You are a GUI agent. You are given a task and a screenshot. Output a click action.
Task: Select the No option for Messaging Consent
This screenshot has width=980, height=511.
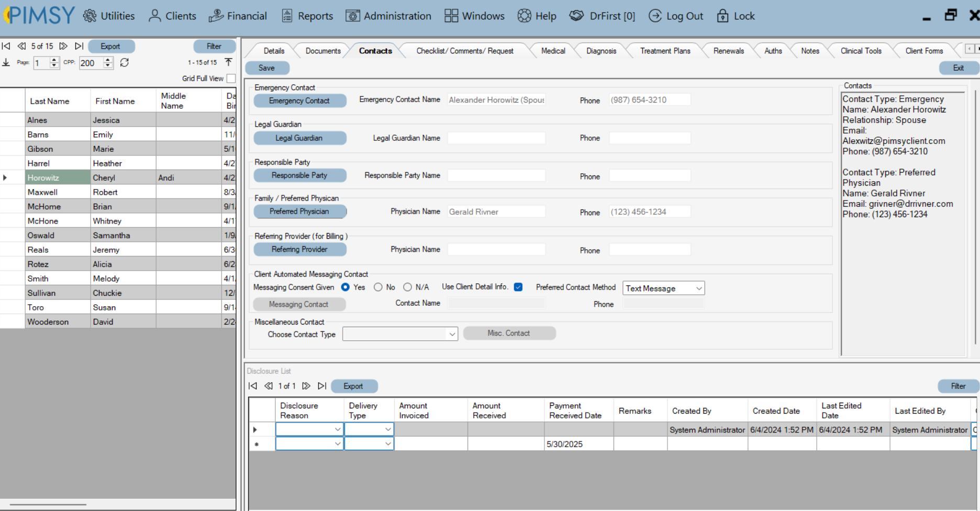[378, 287]
